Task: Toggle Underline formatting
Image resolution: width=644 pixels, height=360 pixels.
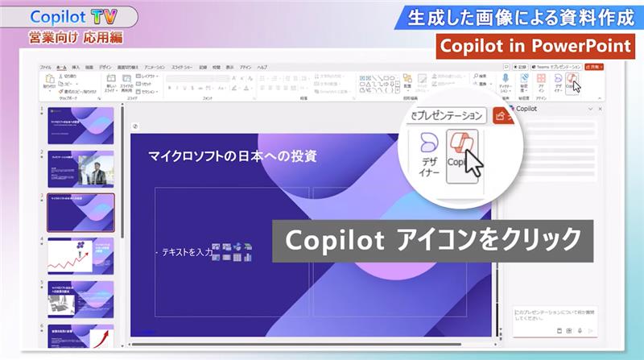Action: 185,88
